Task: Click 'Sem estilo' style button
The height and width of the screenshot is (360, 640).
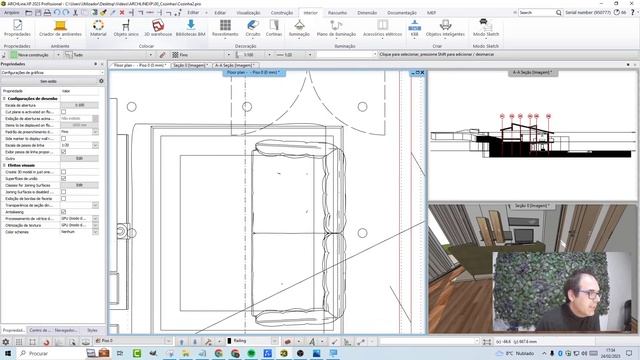Action: click(48, 81)
